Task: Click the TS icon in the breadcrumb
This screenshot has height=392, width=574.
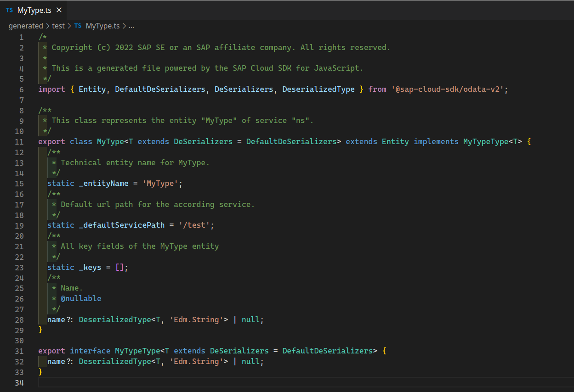Action: [78, 26]
